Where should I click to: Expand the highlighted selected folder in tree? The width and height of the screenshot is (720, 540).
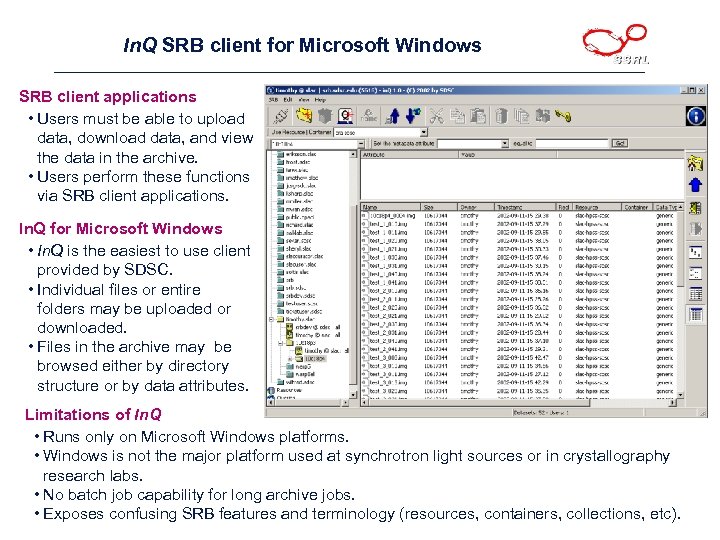pos(290,359)
